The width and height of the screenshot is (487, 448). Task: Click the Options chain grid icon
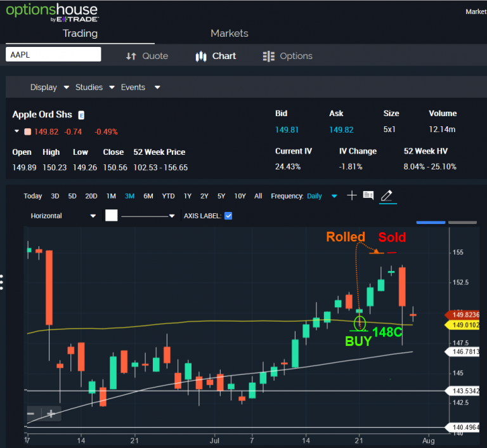pos(269,56)
